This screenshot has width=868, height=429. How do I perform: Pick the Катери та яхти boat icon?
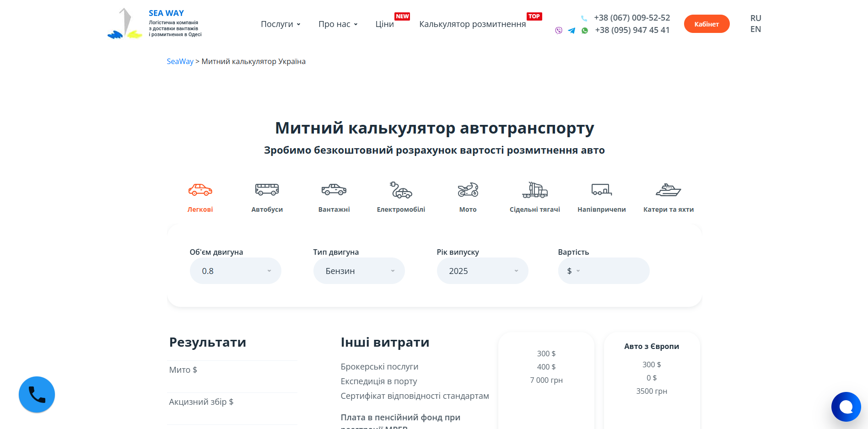[x=668, y=190]
